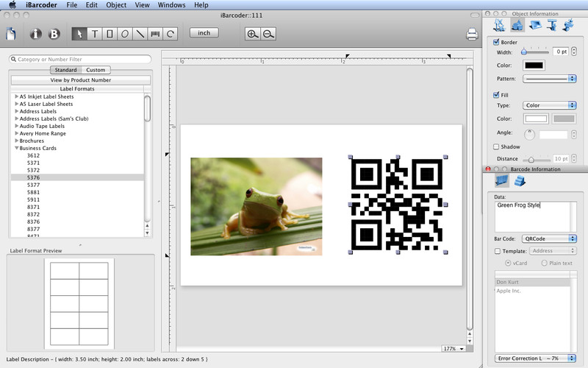
Task: Toggle the Fill checkbox
Action: pyautogui.click(x=496, y=95)
